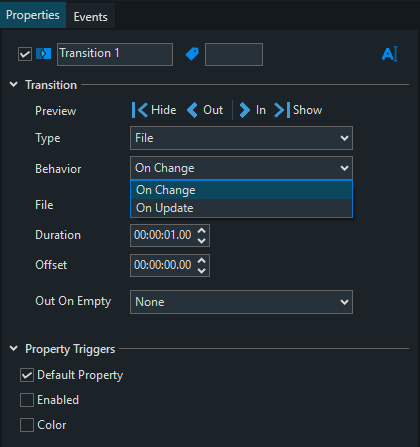
Task: Check the Color property trigger
Action: 27,425
